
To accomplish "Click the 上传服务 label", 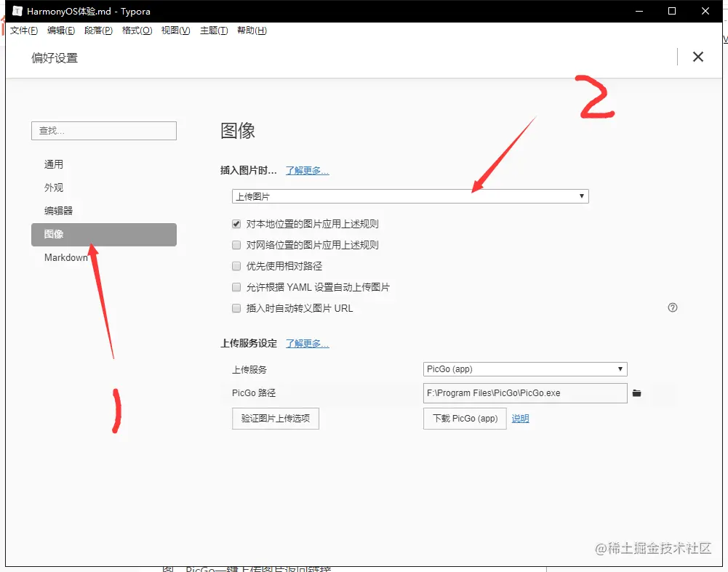I will point(249,370).
